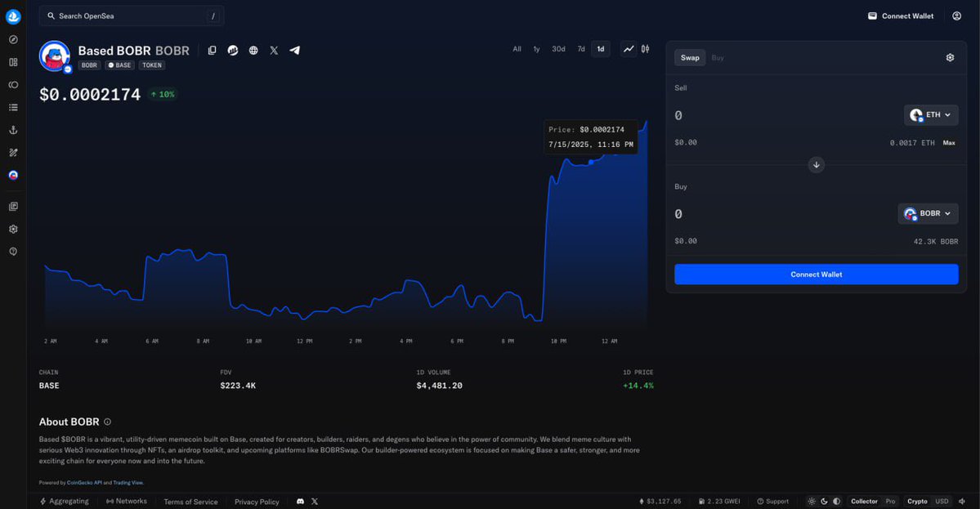Switch to the Swap tab

690,57
